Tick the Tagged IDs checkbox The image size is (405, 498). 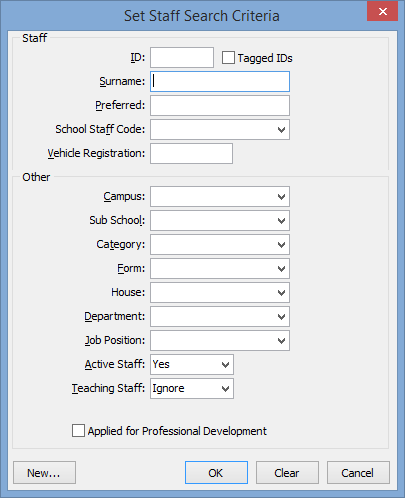(228, 58)
